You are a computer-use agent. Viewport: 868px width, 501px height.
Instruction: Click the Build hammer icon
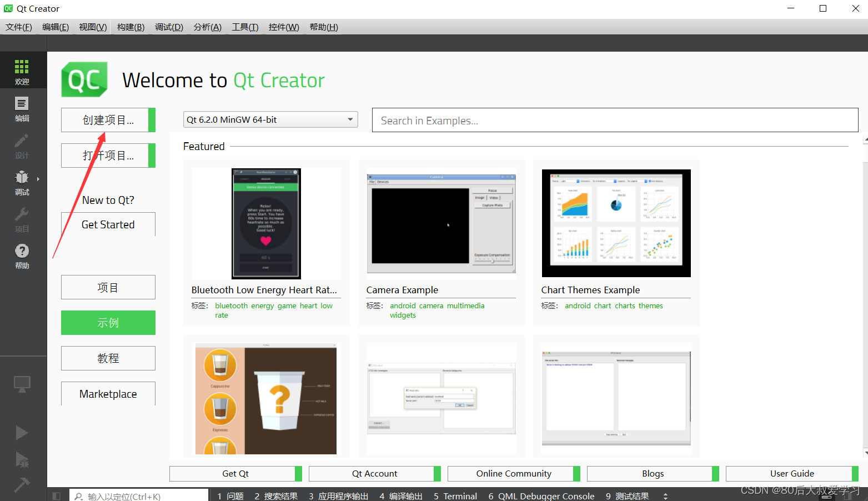pyautogui.click(x=22, y=484)
